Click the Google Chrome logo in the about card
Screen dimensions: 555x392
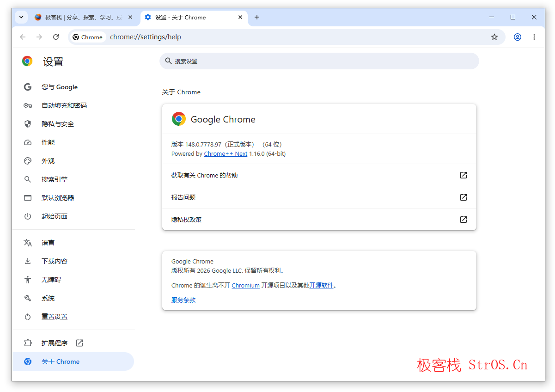click(x=179, y=119)
